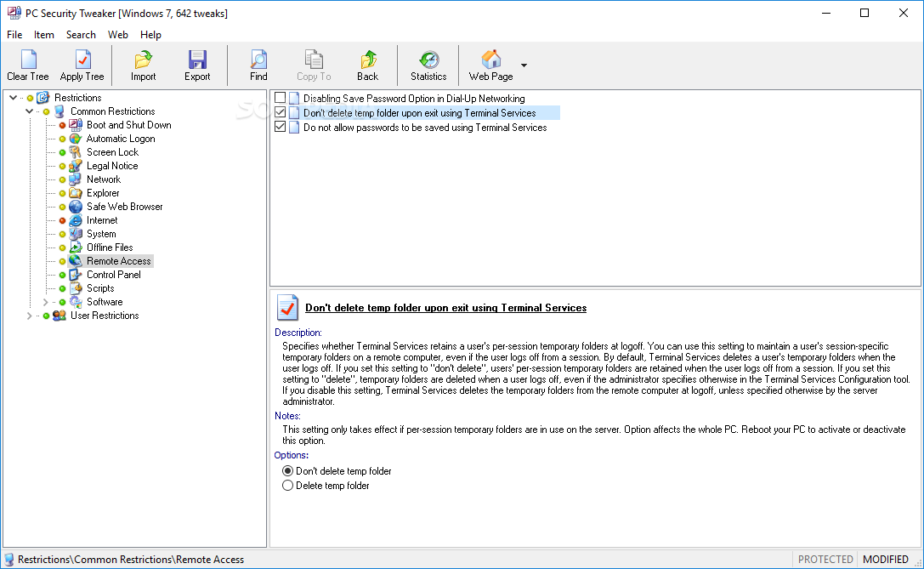Open the Statistics toolbar icon
This screenshot has height=569, width=924.
coord(429,60)
